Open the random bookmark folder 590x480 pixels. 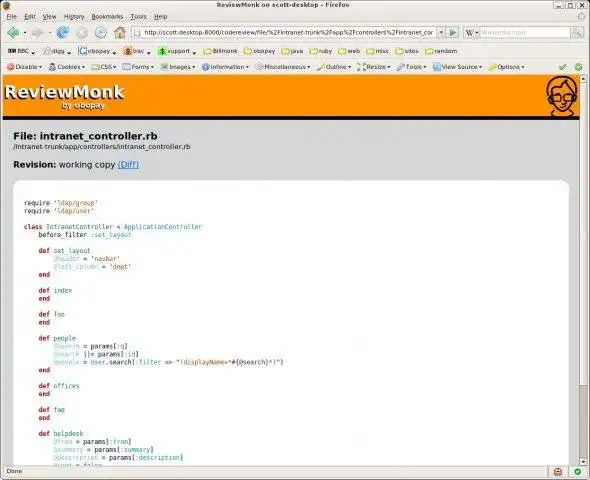441,51
